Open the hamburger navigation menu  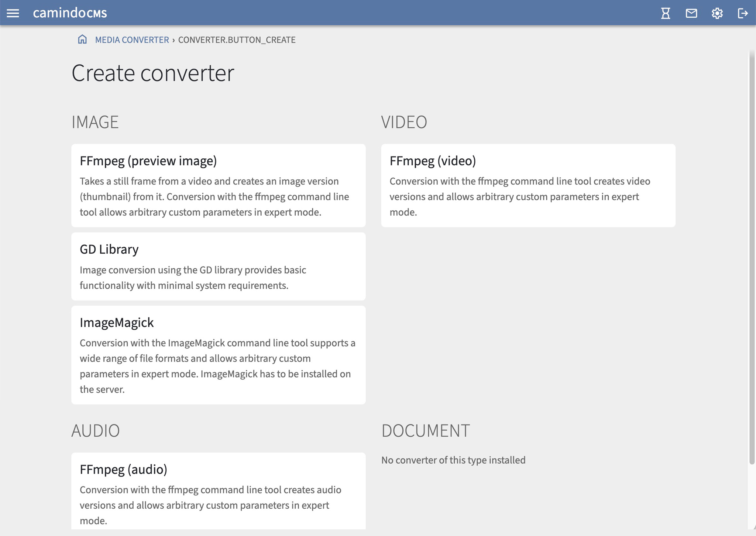13,13
